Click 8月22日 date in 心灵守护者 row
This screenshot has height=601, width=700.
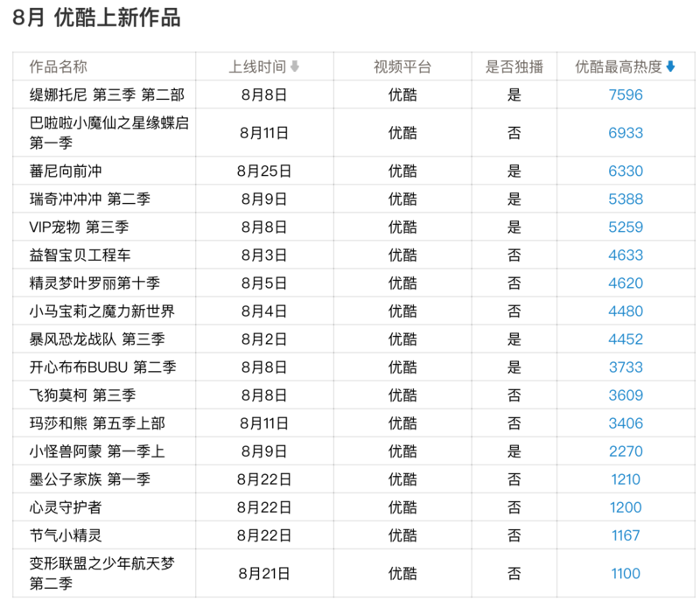click(264, 507)
